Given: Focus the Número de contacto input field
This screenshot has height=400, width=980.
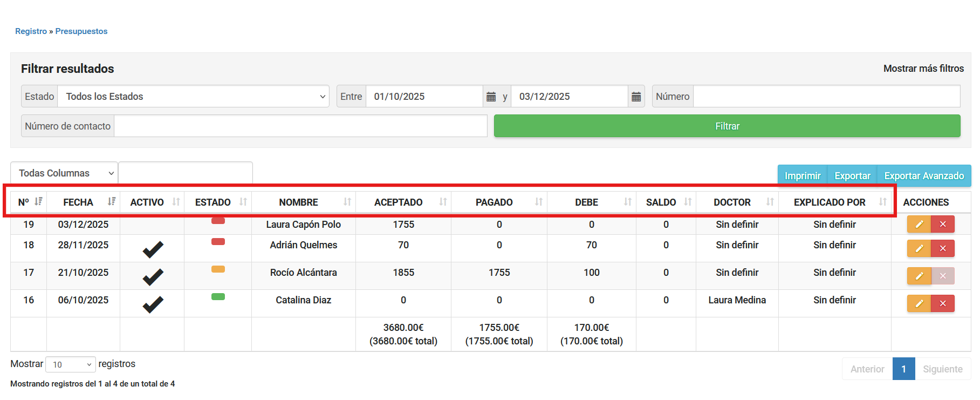Looking at the screenshot, I should pos(300,126).
